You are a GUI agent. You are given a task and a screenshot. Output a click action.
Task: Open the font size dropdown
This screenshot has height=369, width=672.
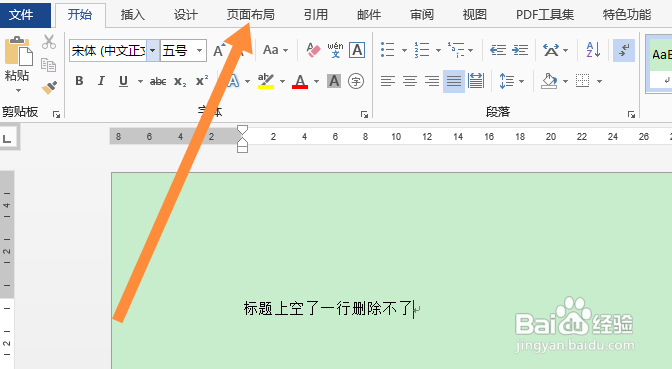point(199,51)
